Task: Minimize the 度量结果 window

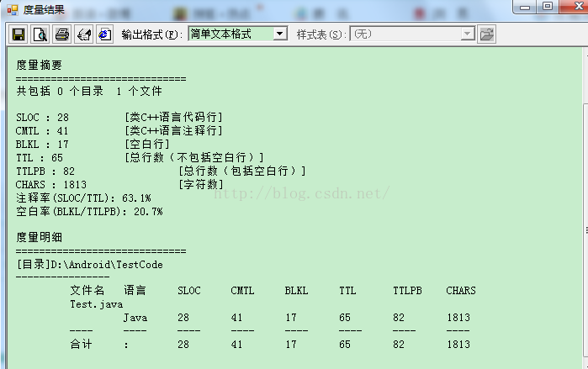Action: point(525,7)
